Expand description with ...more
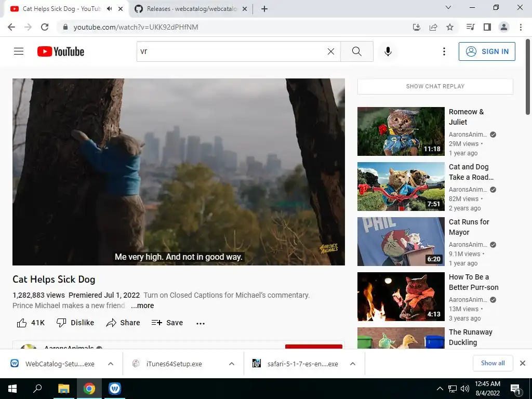532x399 pixels. point(142,305)
